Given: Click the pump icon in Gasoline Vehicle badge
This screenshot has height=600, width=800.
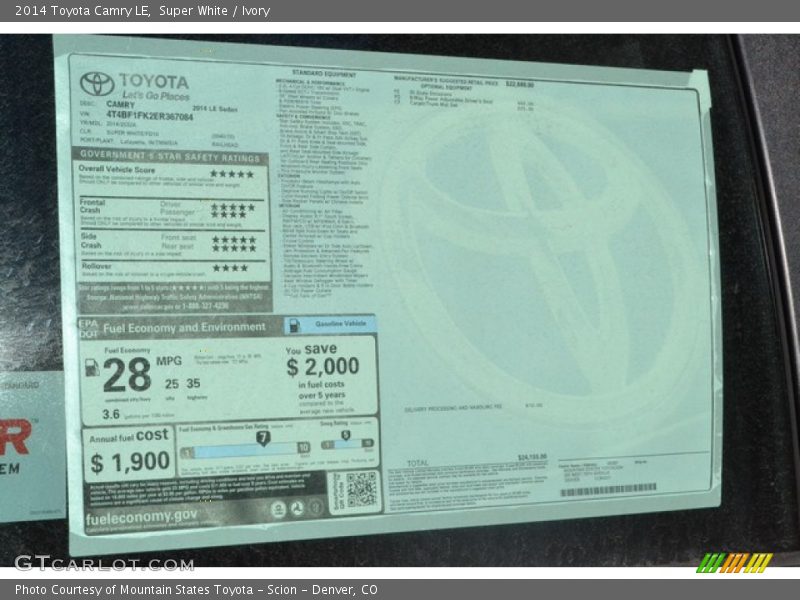Looking at the screenshot, I should coord(294,326).
